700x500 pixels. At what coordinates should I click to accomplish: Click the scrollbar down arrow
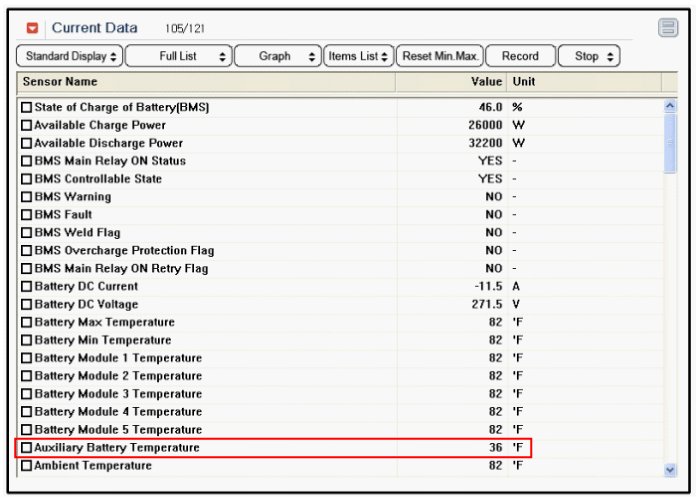pyautogui.click(x=670, y=469)
